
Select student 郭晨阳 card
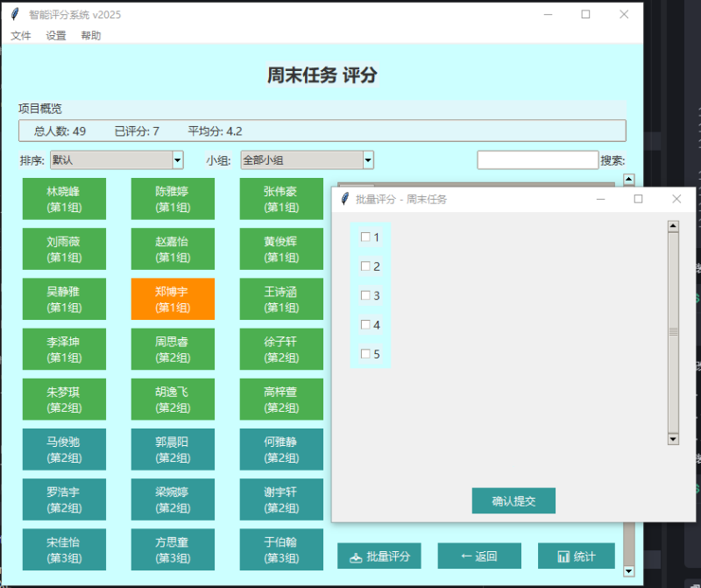point(173,450)
